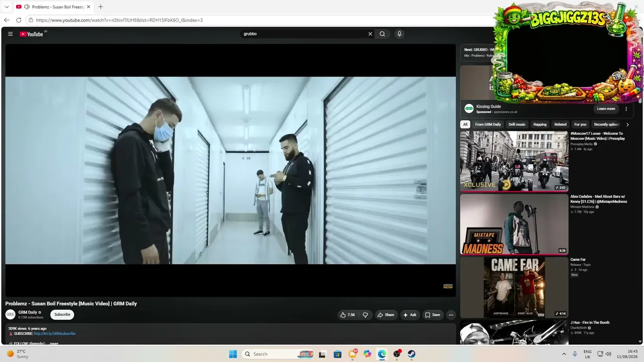Screen dimensions: 644x362
Task: Open options menu for the sponsored ad
Action: [626, 109]
